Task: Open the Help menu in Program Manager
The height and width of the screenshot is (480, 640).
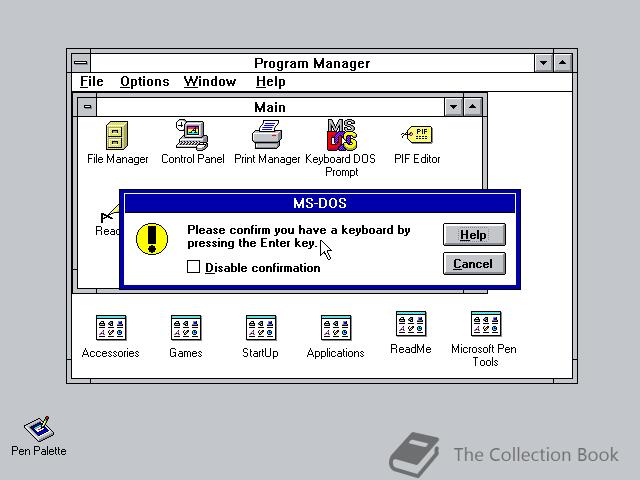Action: [x=270, y=82]
